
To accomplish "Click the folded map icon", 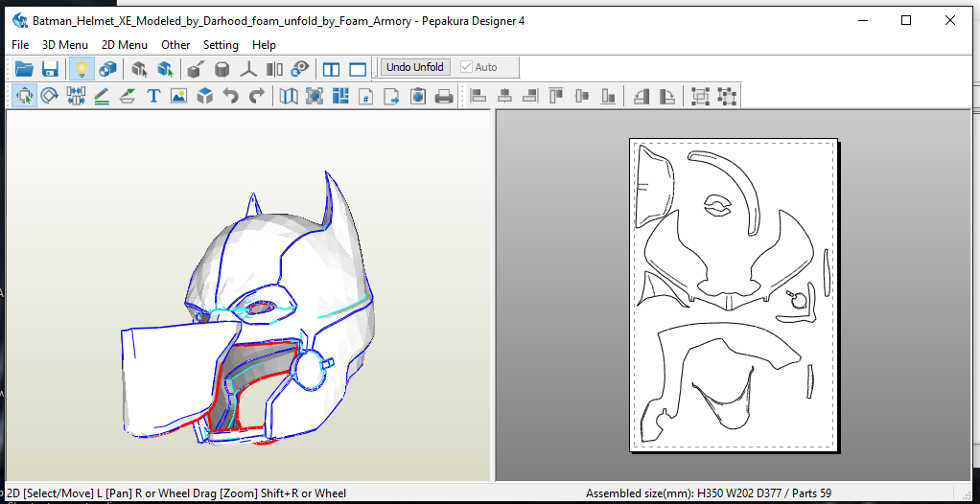I will click(x=288, y=96).
